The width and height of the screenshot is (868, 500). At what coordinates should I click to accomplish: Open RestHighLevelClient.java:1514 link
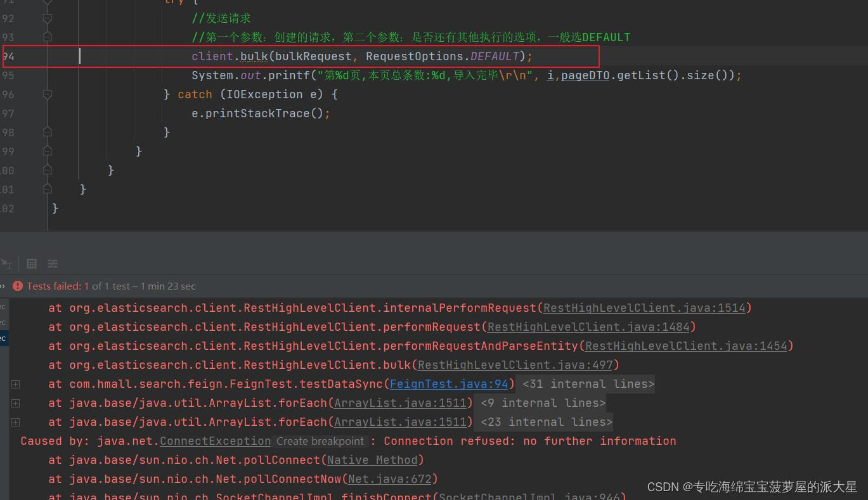click(x=644, y=308)
